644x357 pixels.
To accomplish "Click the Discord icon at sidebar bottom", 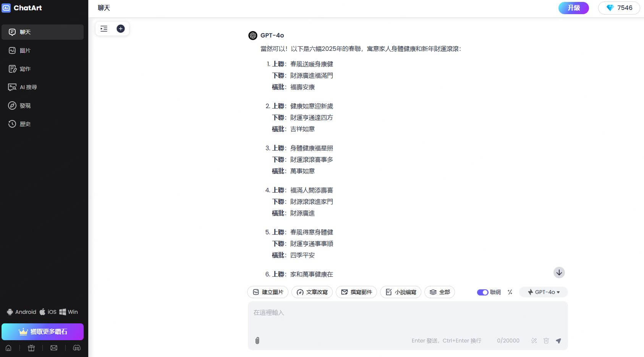I will pyautogui.click(x=77, y=348).
